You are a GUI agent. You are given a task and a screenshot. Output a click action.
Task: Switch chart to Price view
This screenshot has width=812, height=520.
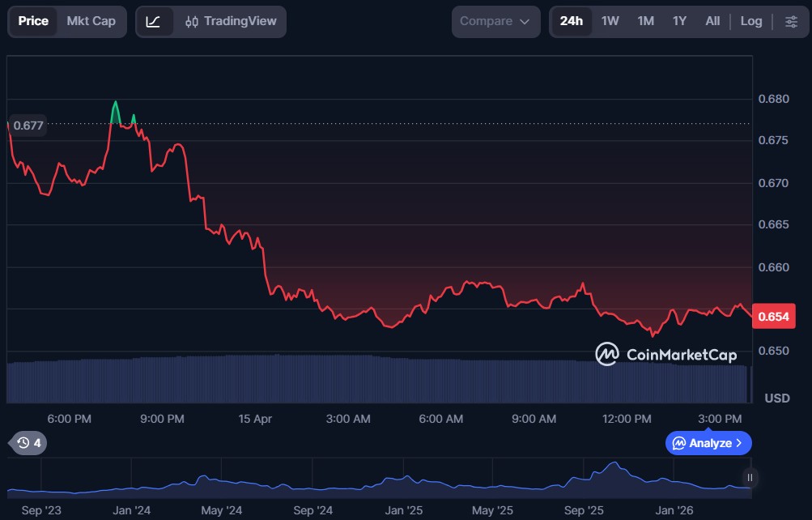[33, 21]
